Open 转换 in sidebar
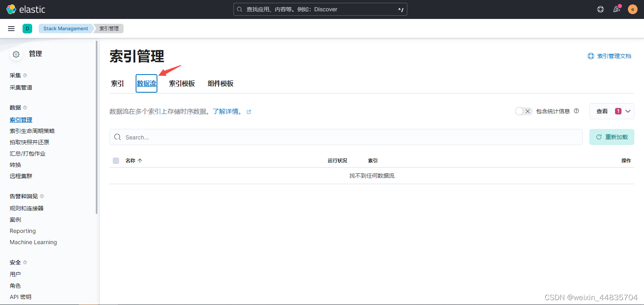Viewport: 644px width, 305px height. pos(15,165)
